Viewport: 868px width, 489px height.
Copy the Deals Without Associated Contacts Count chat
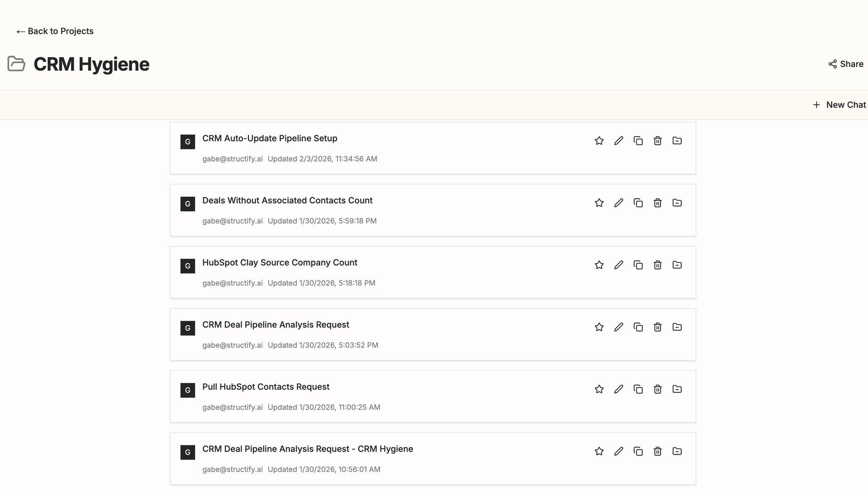click(638, 203)
